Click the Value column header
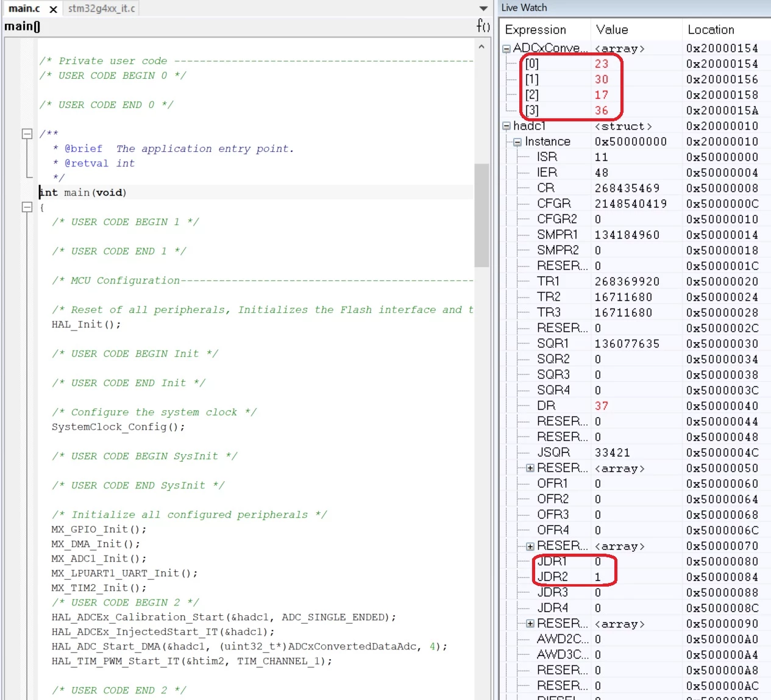 click(636, 29)
